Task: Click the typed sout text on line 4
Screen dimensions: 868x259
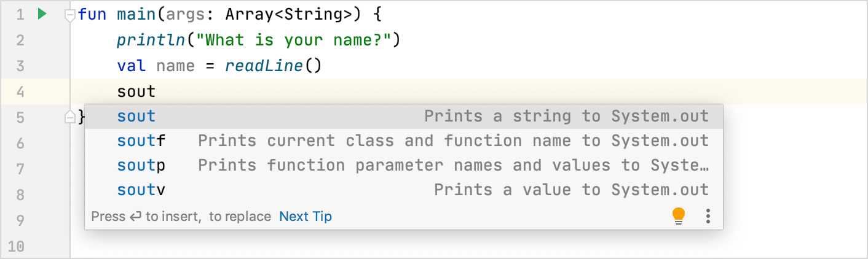Action: [136, 92]
